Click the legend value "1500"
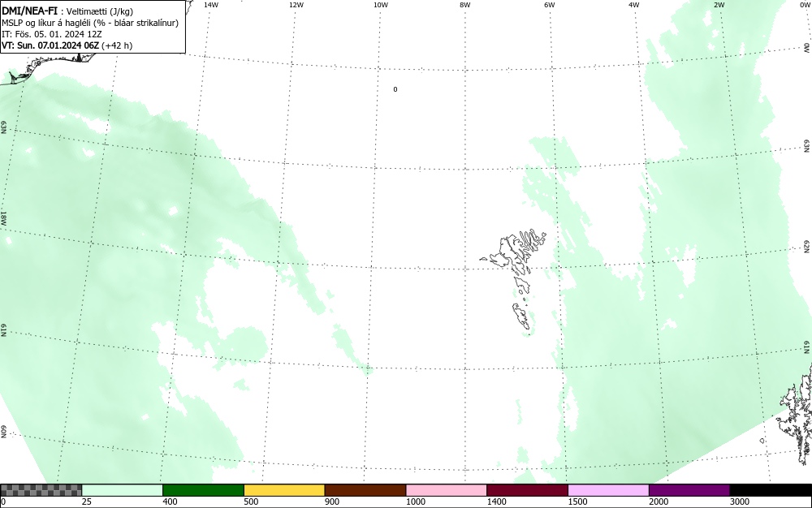 (x=577, y=502)
